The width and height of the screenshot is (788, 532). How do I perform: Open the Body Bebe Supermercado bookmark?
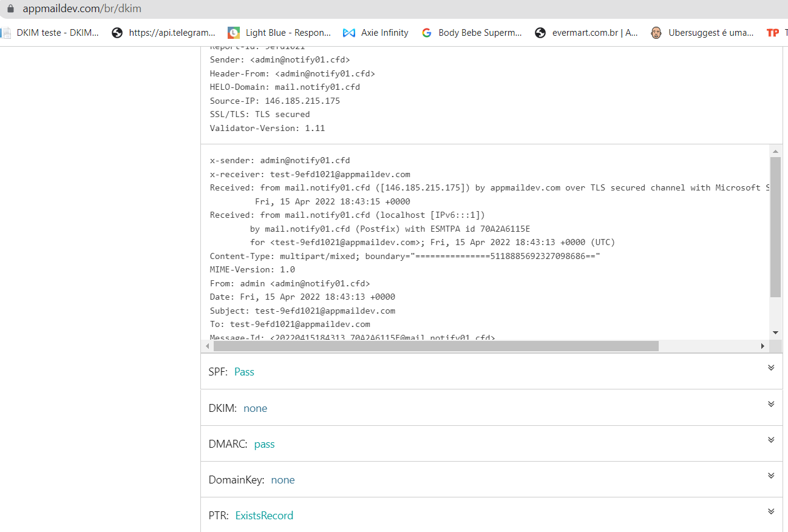(472, 33)
